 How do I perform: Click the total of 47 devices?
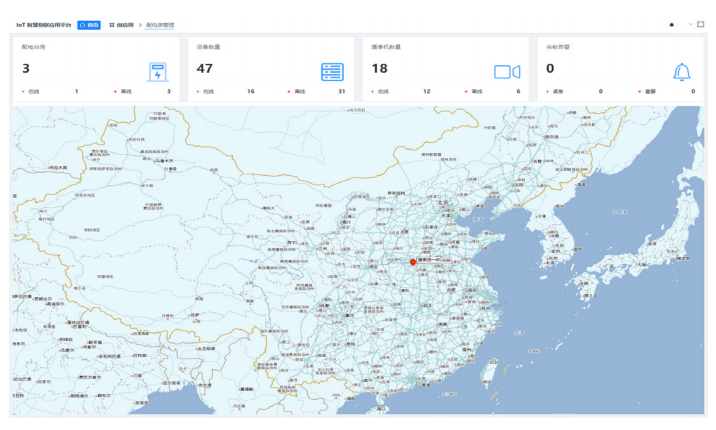[x=205, y=69]
